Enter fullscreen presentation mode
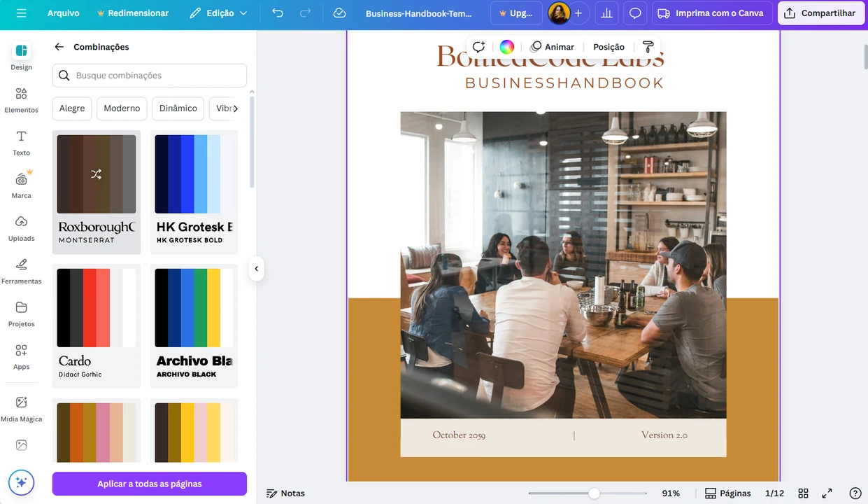Image resolution: width=868 pixels, height=504 pixels. [x=827, y=493]
